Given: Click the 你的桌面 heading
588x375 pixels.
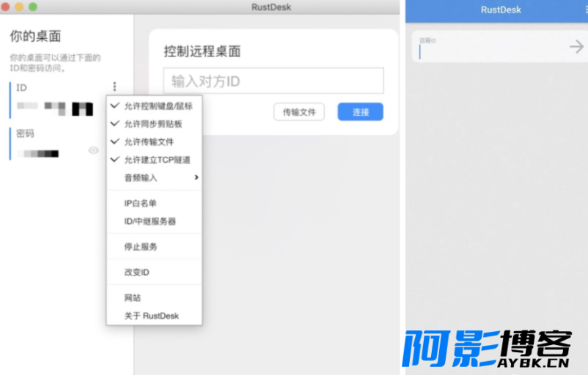Looking at the screenshot, I should pyautogui.click(x=35, y=36).
